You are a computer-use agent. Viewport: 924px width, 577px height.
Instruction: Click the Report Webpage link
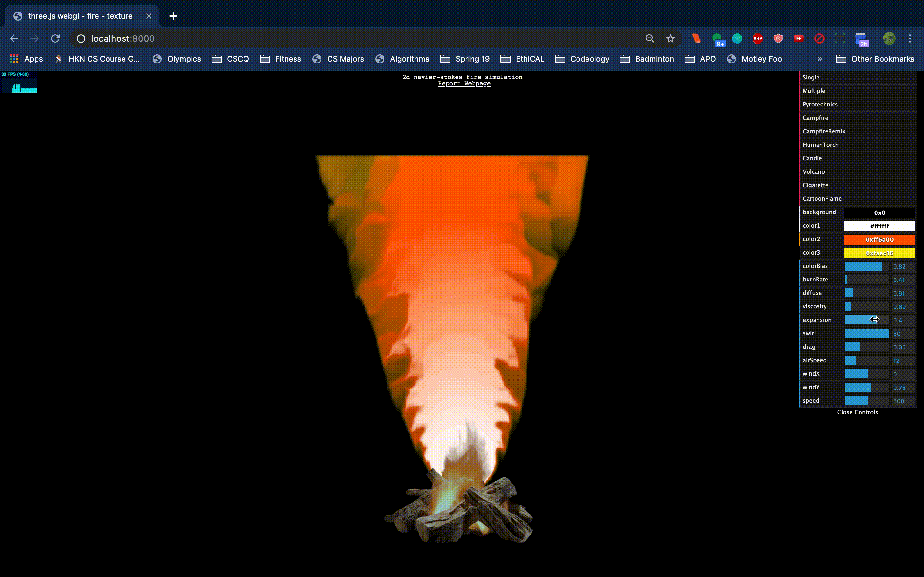coord(464,84)
